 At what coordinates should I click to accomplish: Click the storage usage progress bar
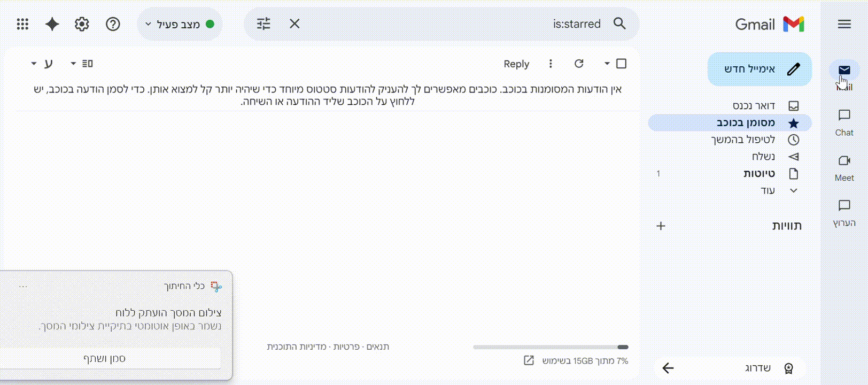coord(551,347)
